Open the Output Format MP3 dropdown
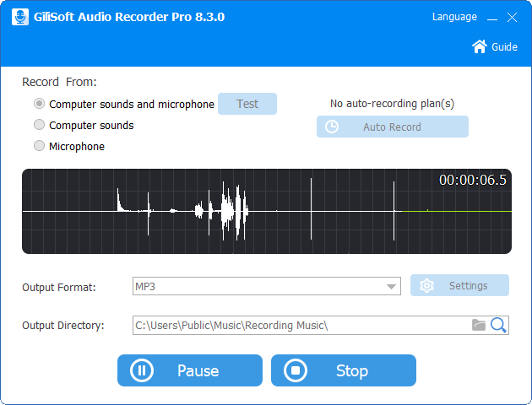The height and width of the screenshot is (405, 532). point(267,286)
